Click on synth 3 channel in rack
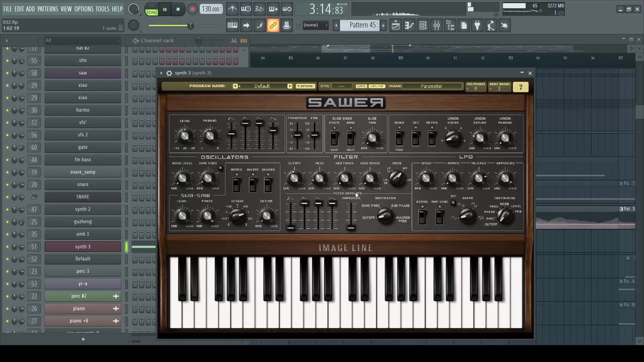Image resolution: width=644 pixels, height=362 pixels. click(x=83, y=246)
